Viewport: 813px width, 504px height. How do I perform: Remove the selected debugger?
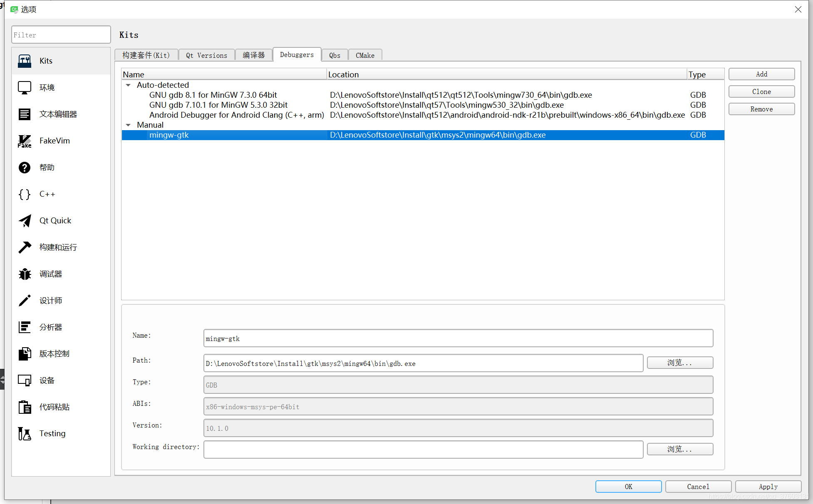(761, 109)
